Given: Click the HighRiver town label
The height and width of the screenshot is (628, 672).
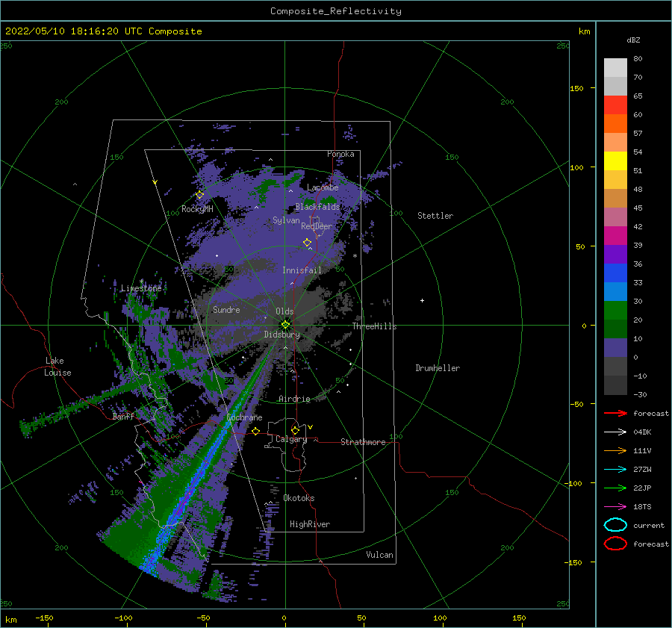Looking at the screenshot, I should pyautogui.click(x=310, y=524).
